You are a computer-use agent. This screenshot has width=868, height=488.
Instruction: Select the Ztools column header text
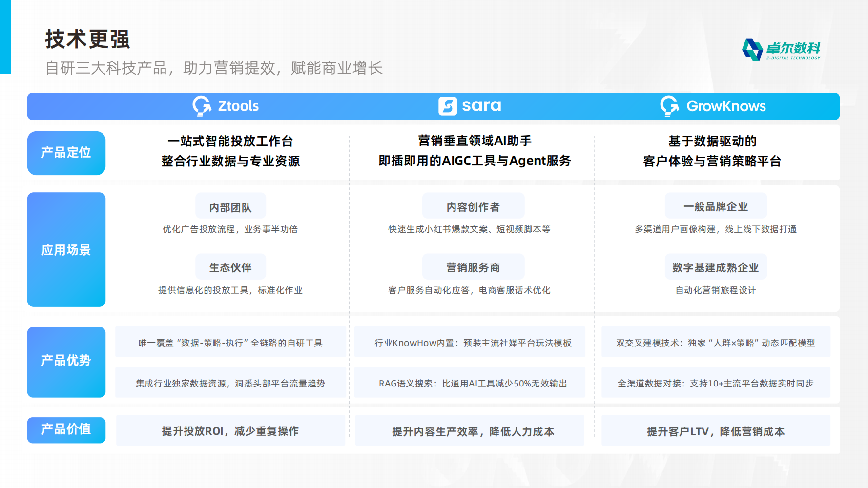coord(238,106)
